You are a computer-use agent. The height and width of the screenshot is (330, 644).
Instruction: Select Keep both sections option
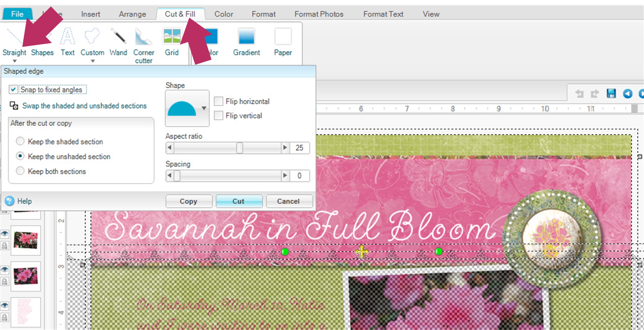(x=20, y=171)
